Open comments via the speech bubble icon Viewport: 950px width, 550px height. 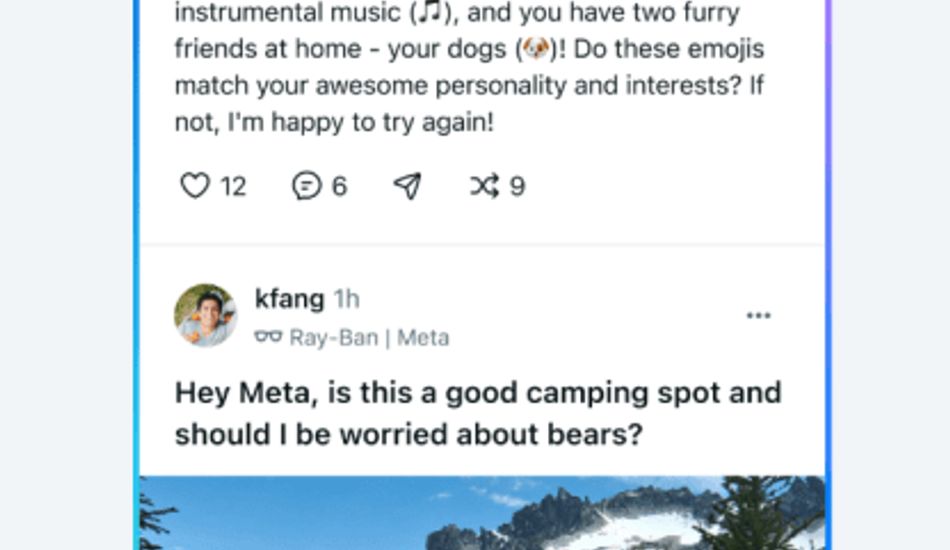click(306, 186)
